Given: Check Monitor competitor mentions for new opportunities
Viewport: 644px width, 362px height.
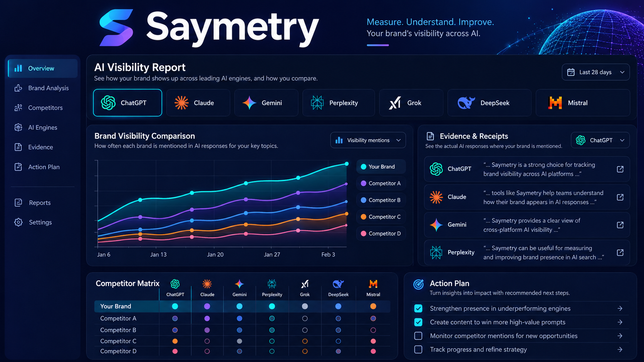Looking at the screenshot, I should (x=418, y=336).
